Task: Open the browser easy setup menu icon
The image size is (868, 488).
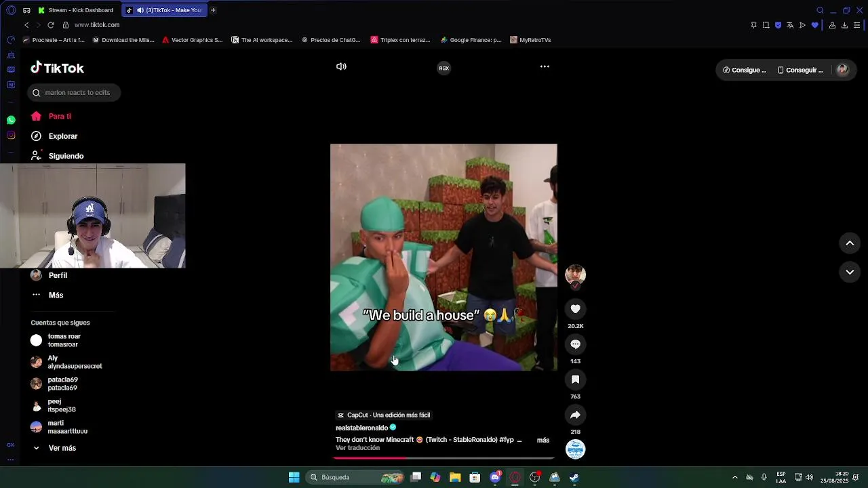Action: click(857, 25)
